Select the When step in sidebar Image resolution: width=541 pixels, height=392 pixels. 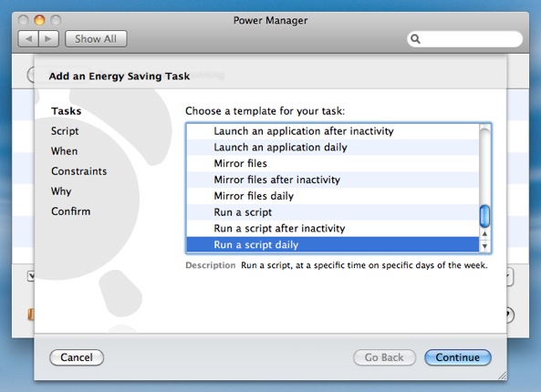pos(64,151)
